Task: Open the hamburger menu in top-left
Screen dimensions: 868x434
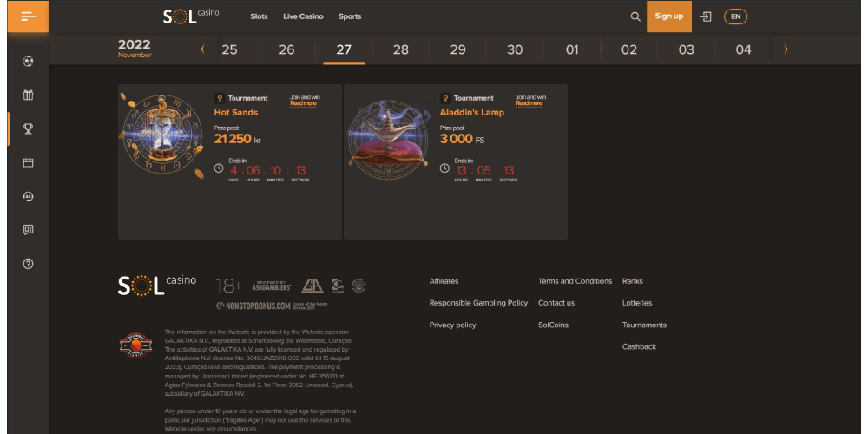Action: click(x=28, y=16)
